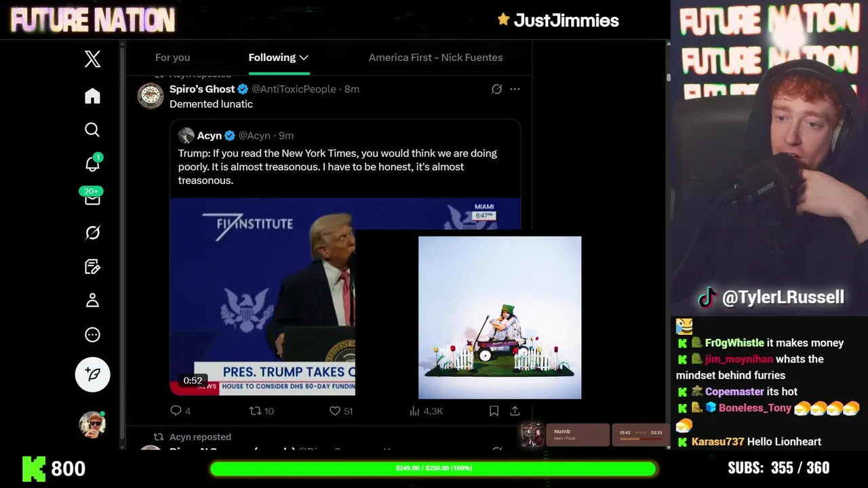
Task: Open the Following tab dropdown chevron
Action: tap(304, 58)
